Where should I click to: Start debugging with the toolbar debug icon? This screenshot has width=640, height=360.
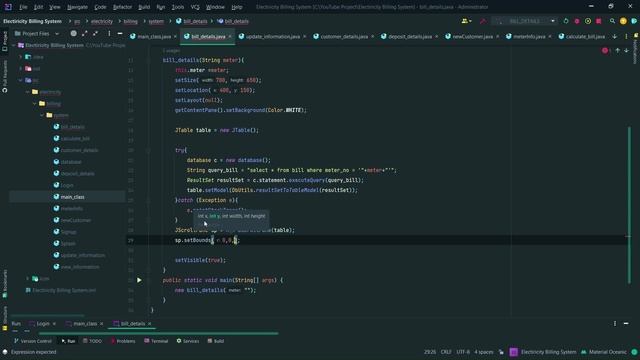pyautogui.click(x=577, y=21)
